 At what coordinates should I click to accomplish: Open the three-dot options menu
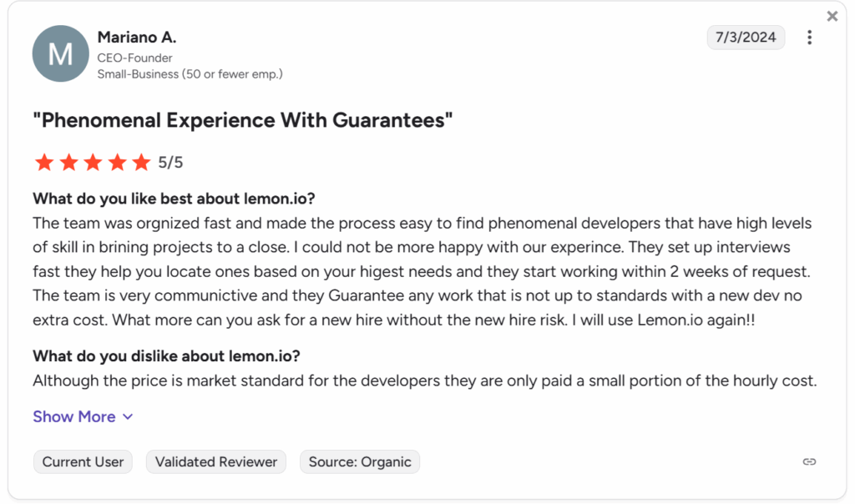[x=809, y=37]
